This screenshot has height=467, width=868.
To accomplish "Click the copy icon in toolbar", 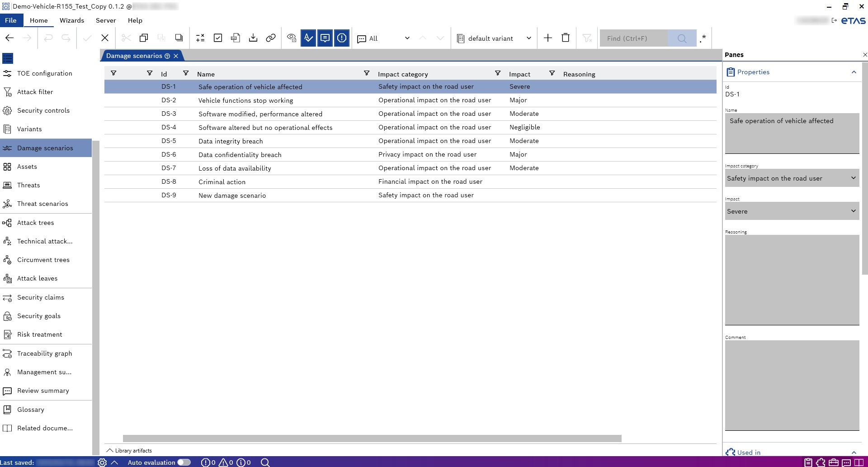I will point(144,38).
